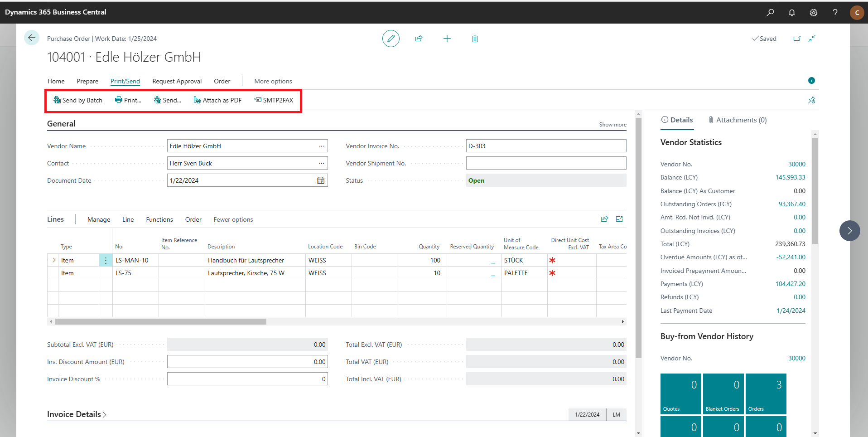868x437 pixels.
Task: Open the settings gear
Action: click(814, 13)
